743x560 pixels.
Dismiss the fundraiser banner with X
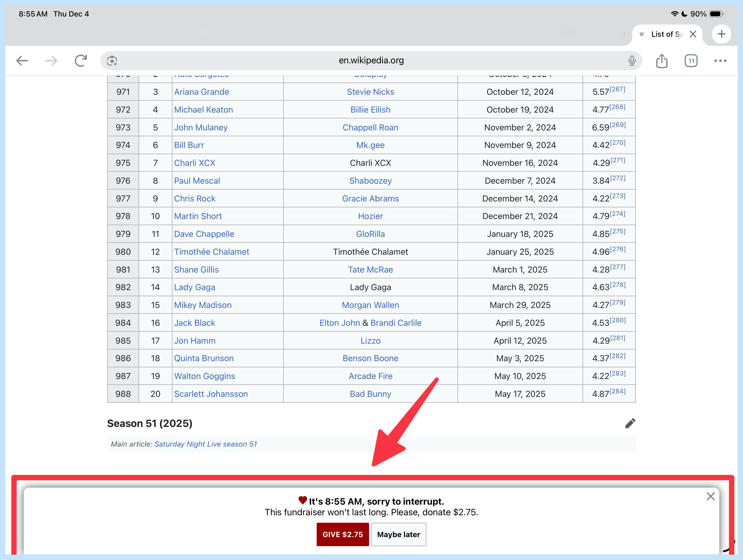coord(711,496)
